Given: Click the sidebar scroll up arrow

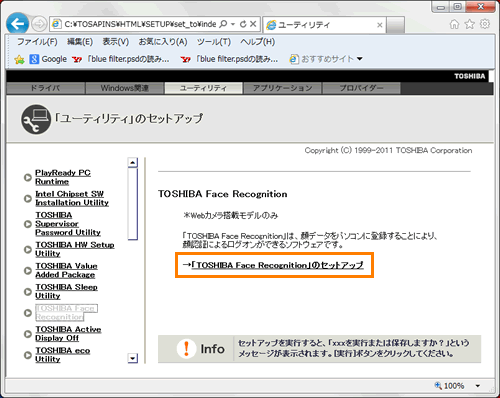Looking at the screenshot, I should (133, 162).
